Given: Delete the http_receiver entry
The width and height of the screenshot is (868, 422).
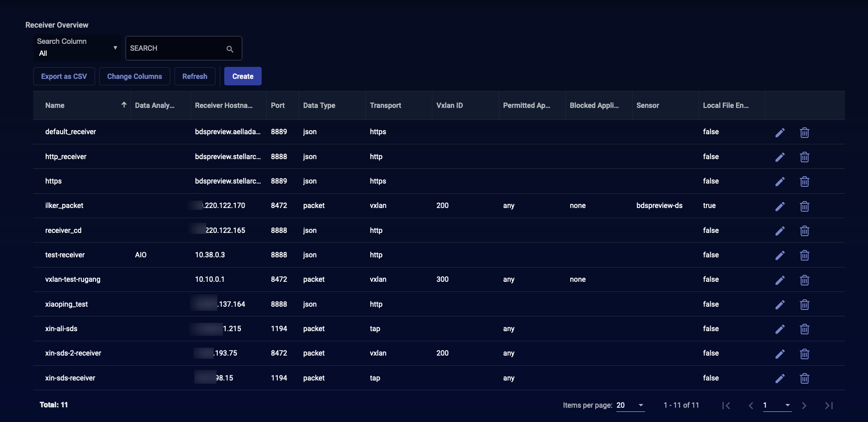Looking at the screenshot, I should [x=804, y=157].
